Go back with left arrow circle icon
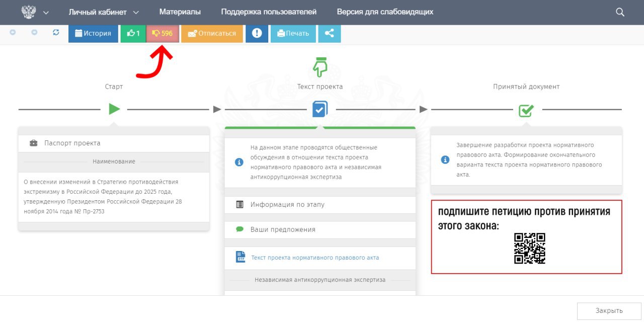 pyautogui.click(x=13, y=33)
